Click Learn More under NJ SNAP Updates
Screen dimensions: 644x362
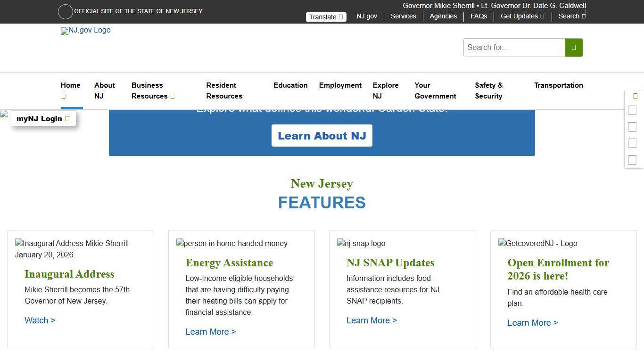372,320
